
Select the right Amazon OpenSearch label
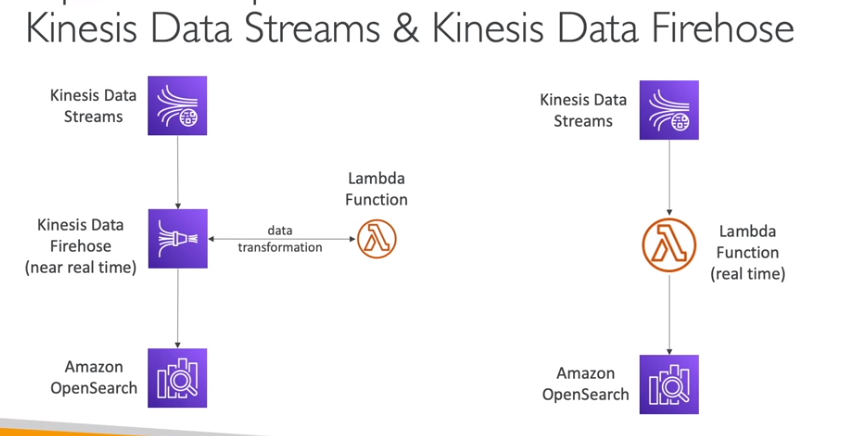(x=586, y=383)
